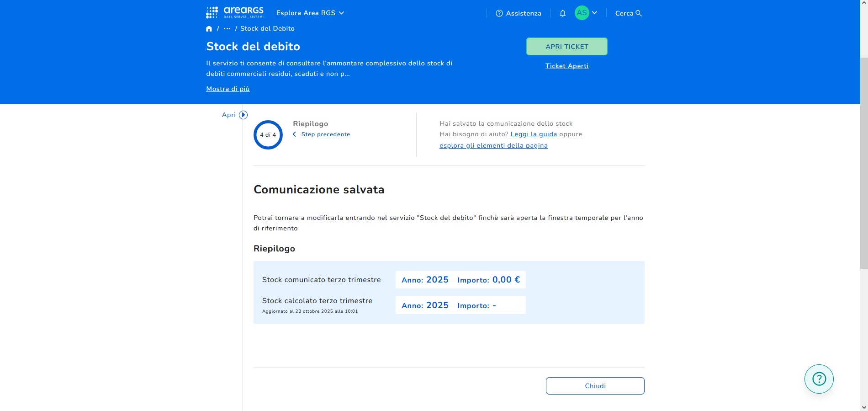This screenshot has width=868, height=411.
Task: Open the floating help question-mark button
Action: coord(819,379)
